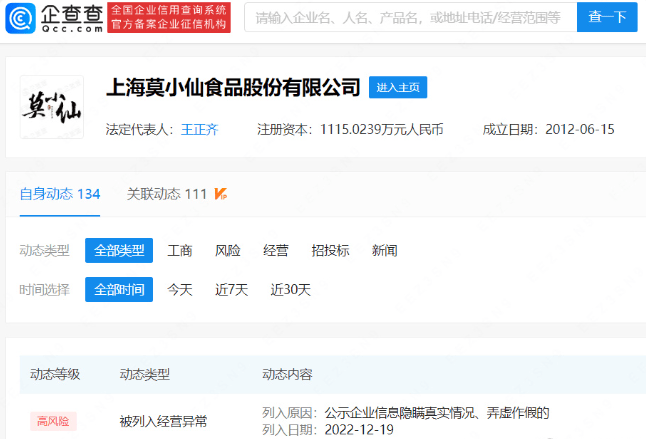The height and width of the screenshot is (439, 646).
Task: Click the 动态类型 column header
Action: click(145, 374)
